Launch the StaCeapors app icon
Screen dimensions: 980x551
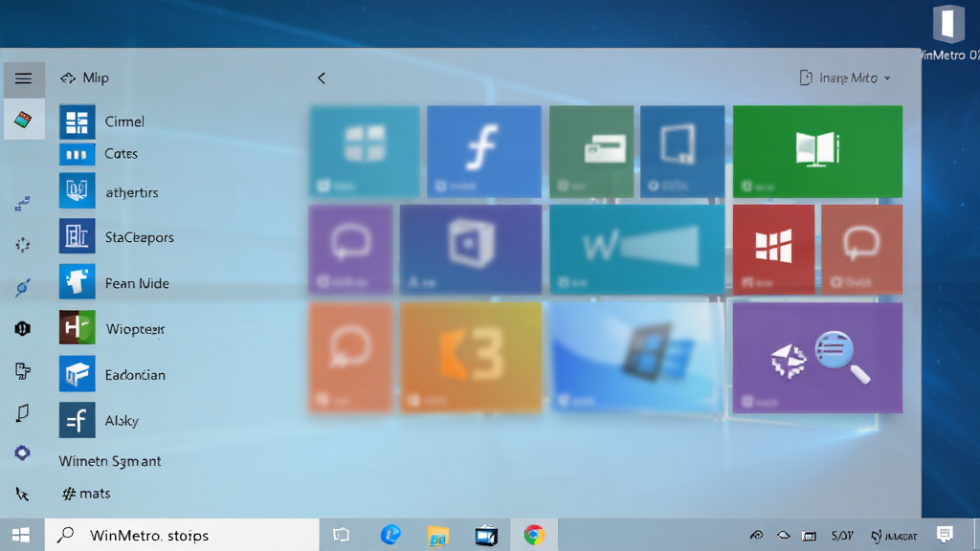[77, 236]
